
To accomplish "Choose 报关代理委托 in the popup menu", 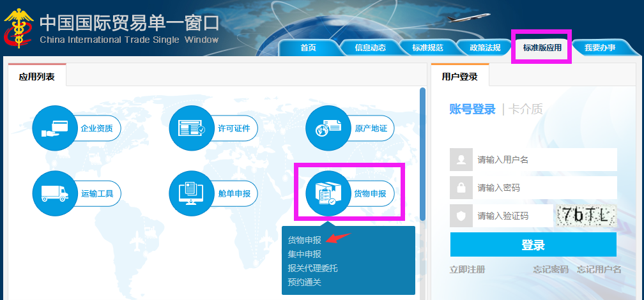I will click(x=312, y=268).
